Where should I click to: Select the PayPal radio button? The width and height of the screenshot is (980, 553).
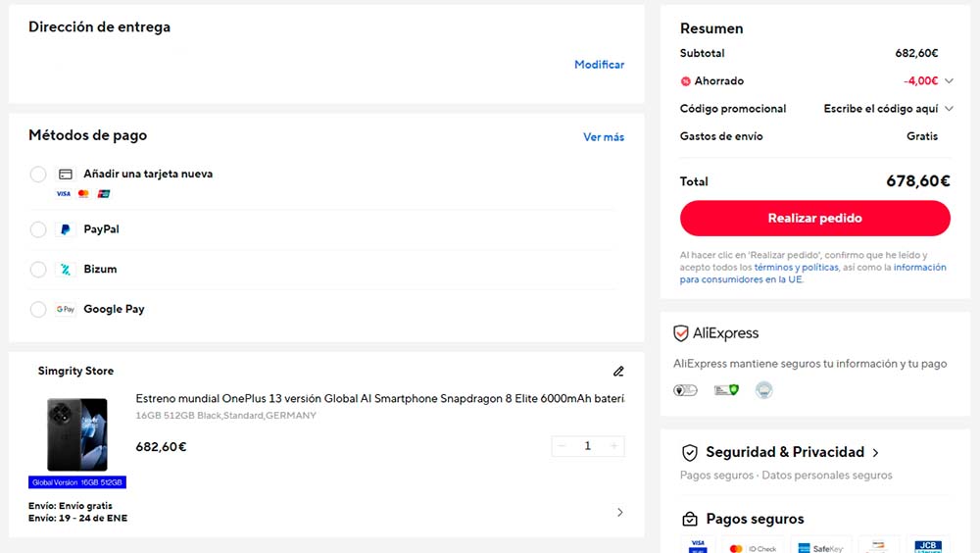point(38,229)
